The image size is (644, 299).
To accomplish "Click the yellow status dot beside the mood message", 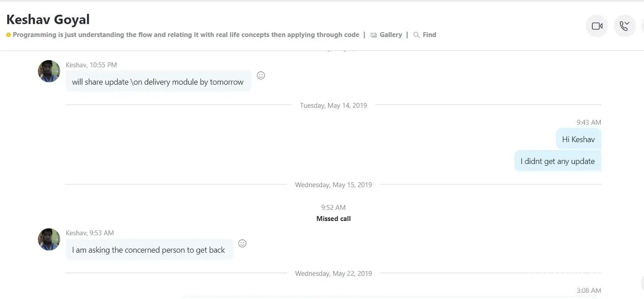I will (8, 35).
